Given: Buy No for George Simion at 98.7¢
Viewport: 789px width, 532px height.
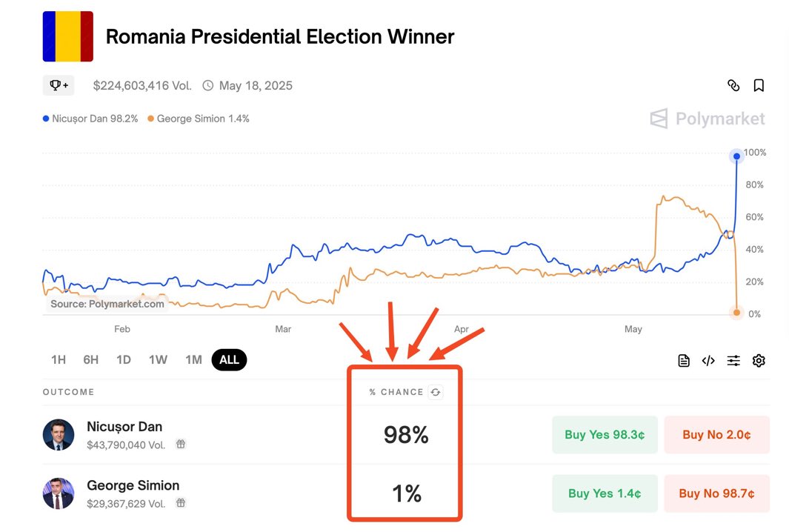Looking at the screenshot, I should (716, 493).
